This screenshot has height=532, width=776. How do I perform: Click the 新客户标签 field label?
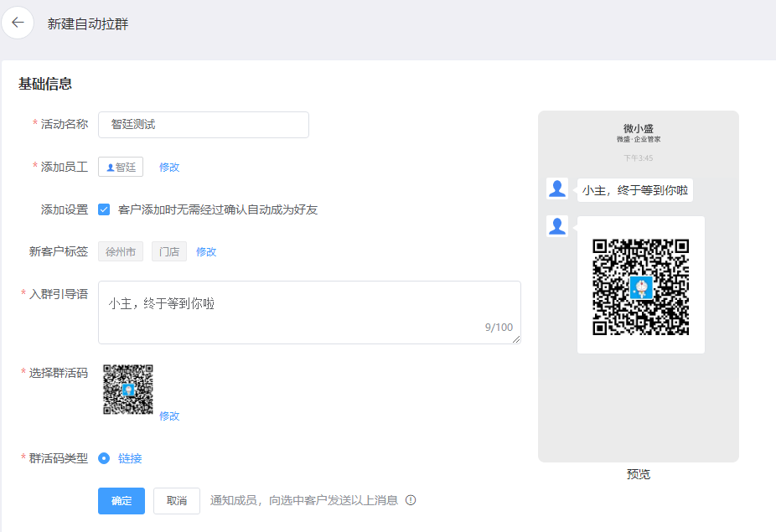(x=59, y=251)
